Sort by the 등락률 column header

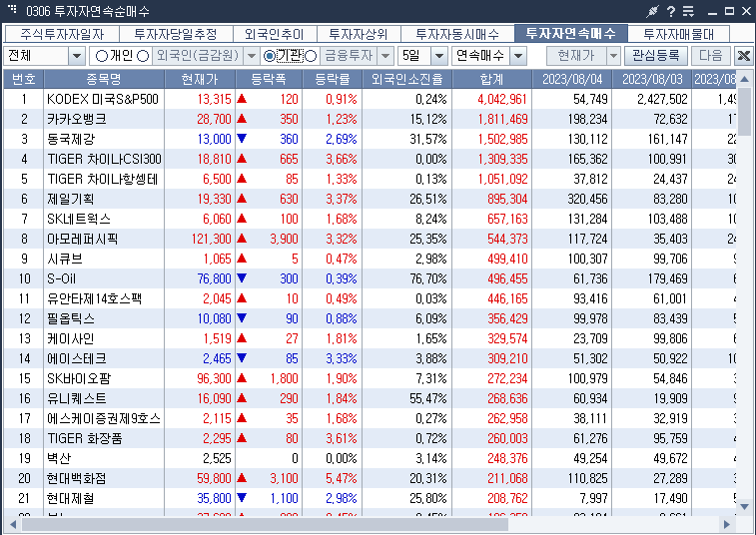tap(332, 79)
